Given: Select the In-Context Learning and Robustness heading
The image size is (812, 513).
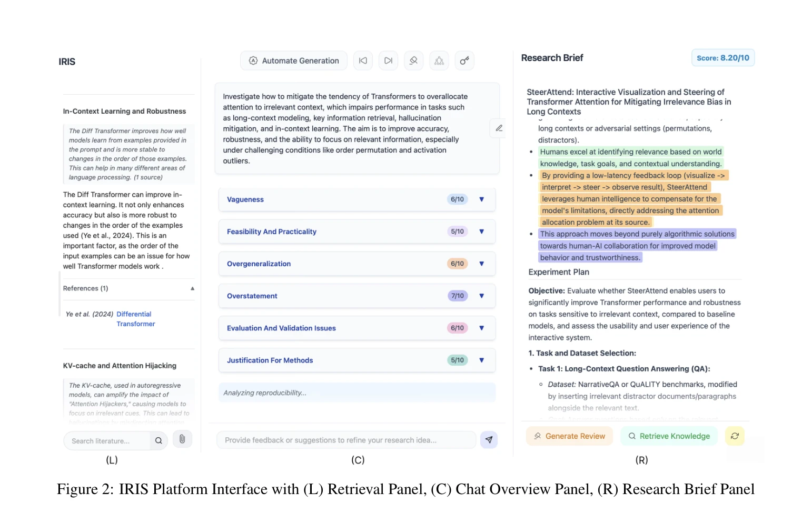Looking at the screenshot, I should pos(124,111).
